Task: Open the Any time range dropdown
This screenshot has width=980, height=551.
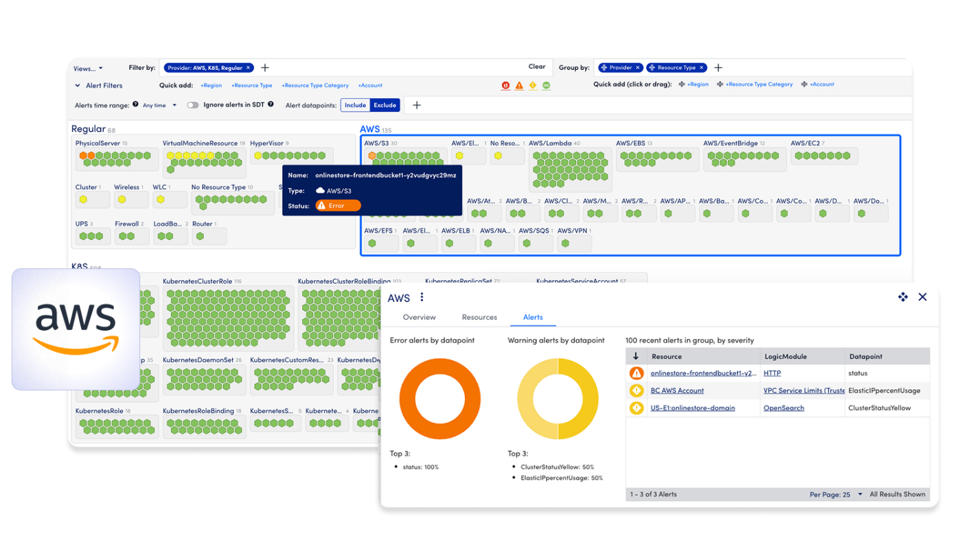Action: [159, 105]
